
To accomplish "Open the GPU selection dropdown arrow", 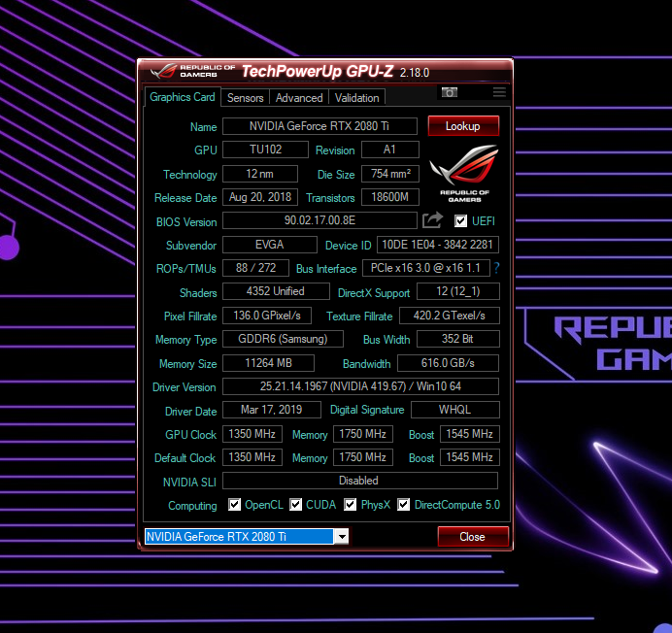I will (342, 536).
